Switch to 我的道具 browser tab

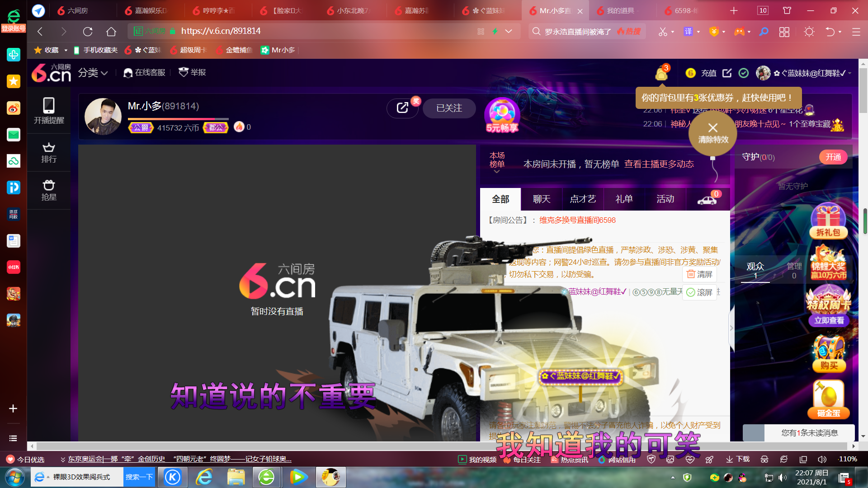[x=623, y=10]
